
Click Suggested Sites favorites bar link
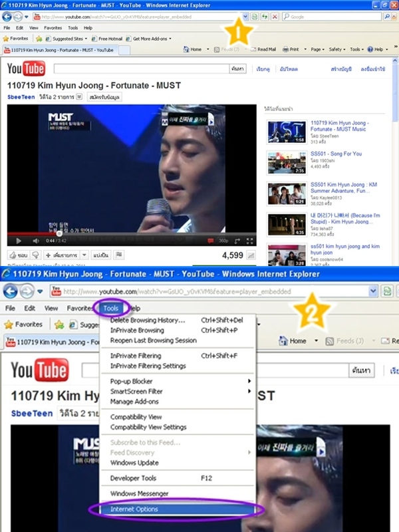[x=66, y=39]
